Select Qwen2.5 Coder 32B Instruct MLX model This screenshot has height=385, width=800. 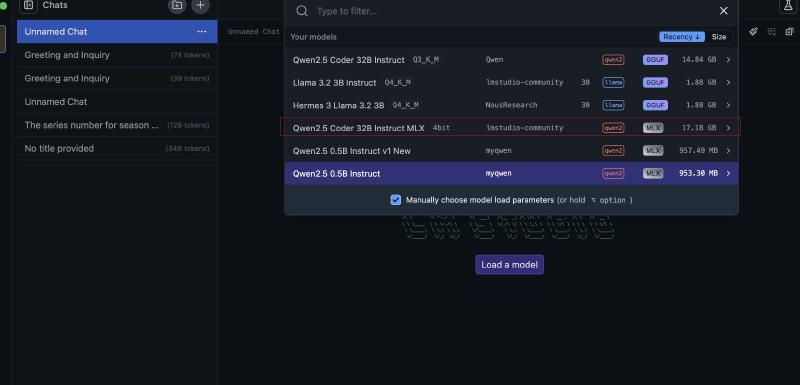(511, 128)
